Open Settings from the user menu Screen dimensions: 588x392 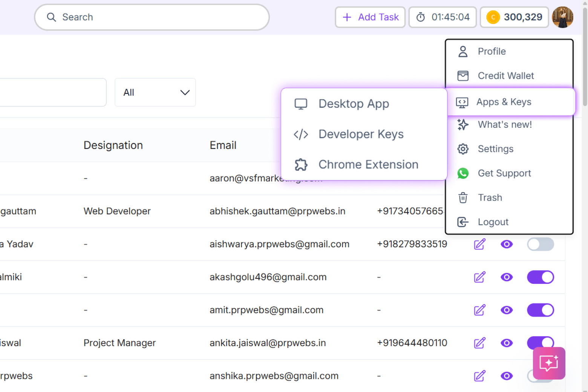509,149
